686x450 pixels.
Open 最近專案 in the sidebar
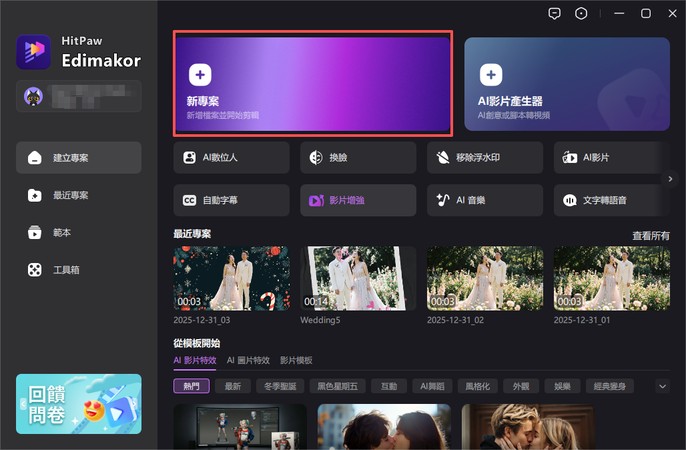(x=79, y=195)
